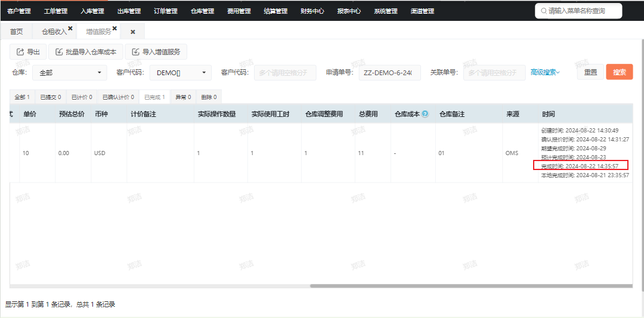The image size is (644, 318).
Task: Click the 批量导入仓库成本 button
Action: click(x=86, y=52)
